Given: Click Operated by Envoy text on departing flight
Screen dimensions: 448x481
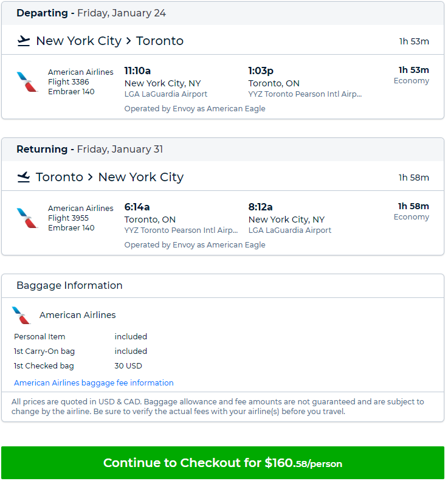Looking at the screenshot, I should pos(195,109).
